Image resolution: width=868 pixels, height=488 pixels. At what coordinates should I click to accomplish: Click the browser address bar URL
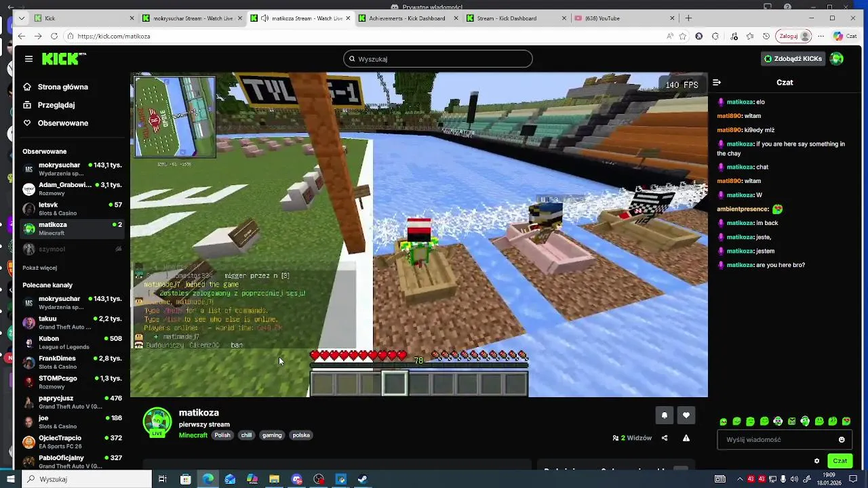tap(113, 36)
